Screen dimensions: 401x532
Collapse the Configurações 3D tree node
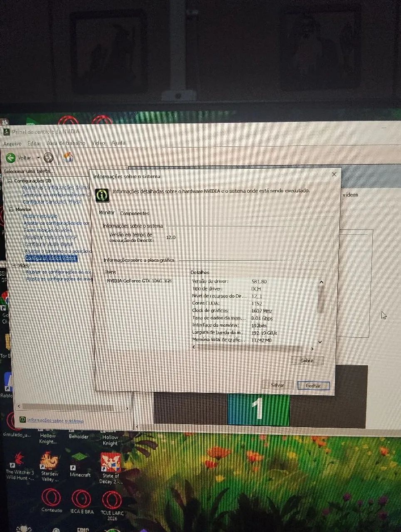[10, 181]
